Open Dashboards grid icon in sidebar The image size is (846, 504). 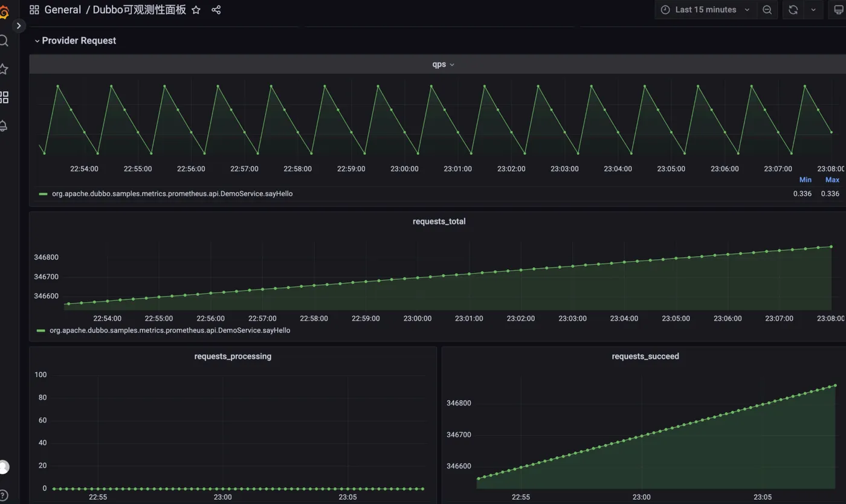[4, 97]
